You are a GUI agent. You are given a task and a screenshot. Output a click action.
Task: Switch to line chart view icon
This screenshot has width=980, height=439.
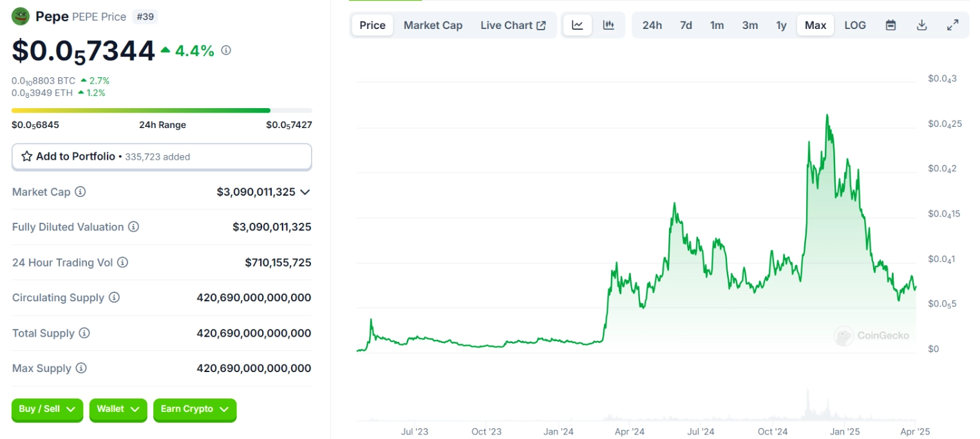[578, 25]
